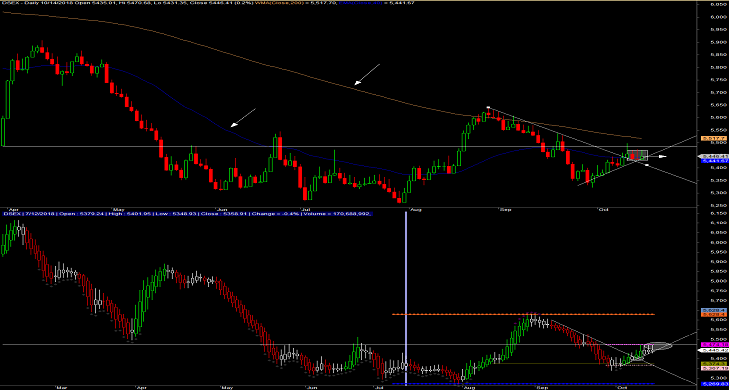Click the blue 5,269 price label at the bottom right
The image size is (730, 390).
click(715, 384)
